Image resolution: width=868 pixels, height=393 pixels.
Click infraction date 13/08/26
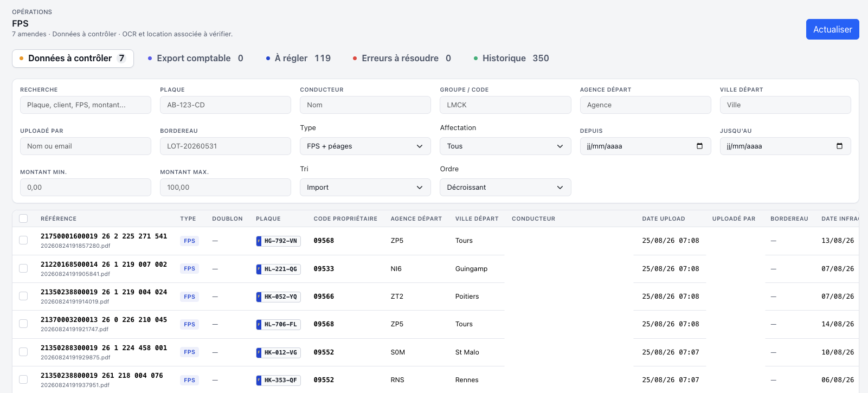[838, 241]
